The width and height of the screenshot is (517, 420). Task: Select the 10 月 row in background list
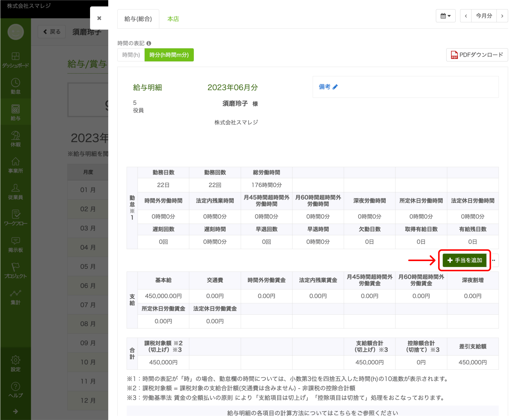[x=88, y=362]
